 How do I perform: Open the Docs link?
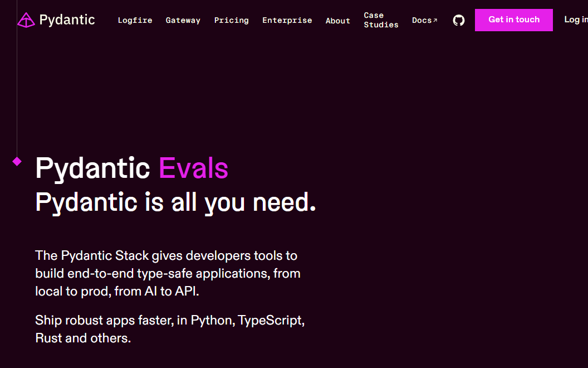422,21
